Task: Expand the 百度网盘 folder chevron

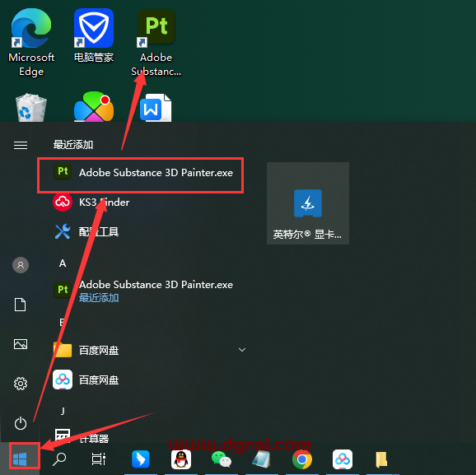Action: [242, 350]
